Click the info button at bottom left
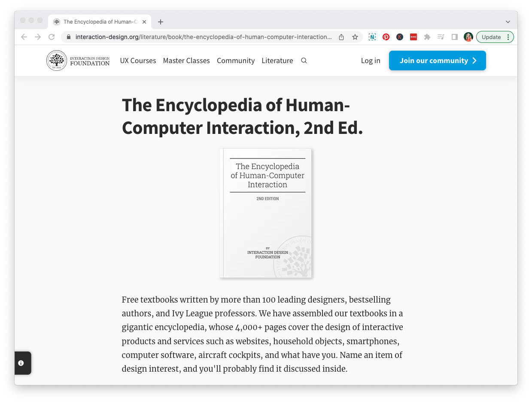 tap(21, 363)
